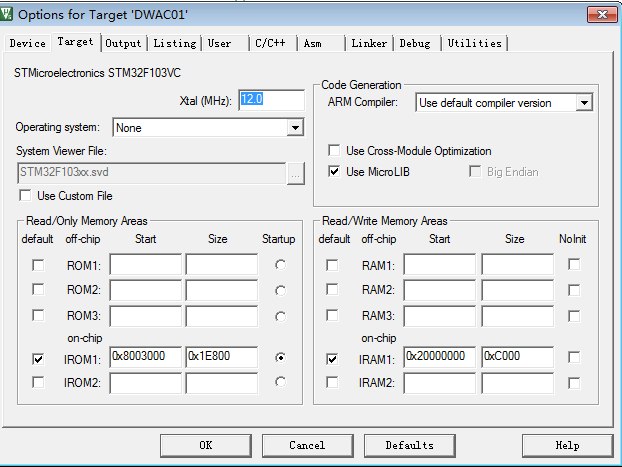Check the IRAM2 default checkbox
The image size is (622, 467).
[332, 382]
